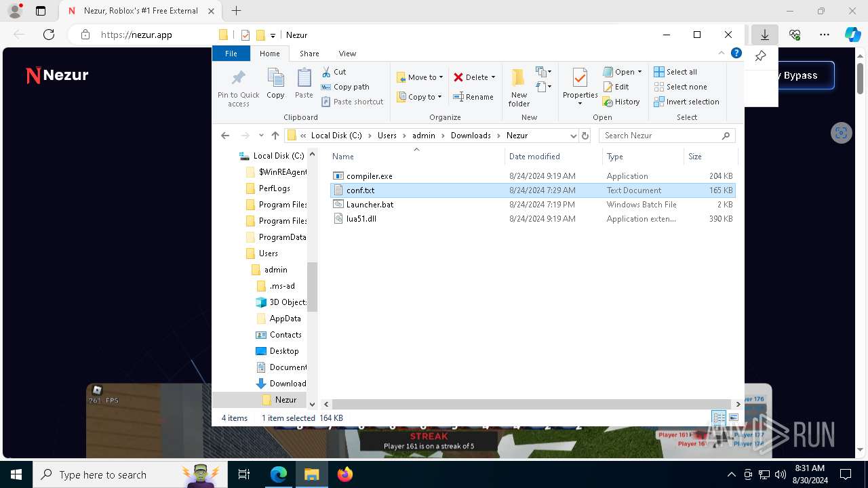
Task: Switch to details view layout
Action: (x=719, y=418)
